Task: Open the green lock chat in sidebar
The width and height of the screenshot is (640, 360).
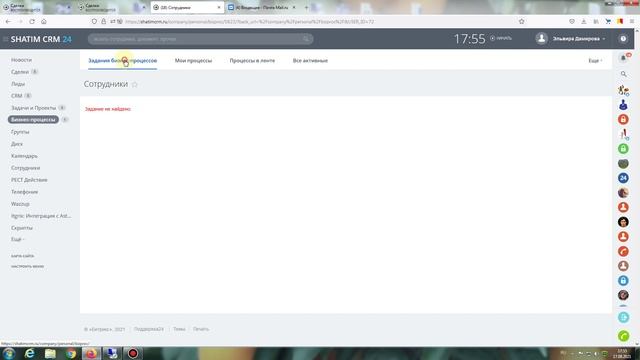Action: click(x=623, y=149)
